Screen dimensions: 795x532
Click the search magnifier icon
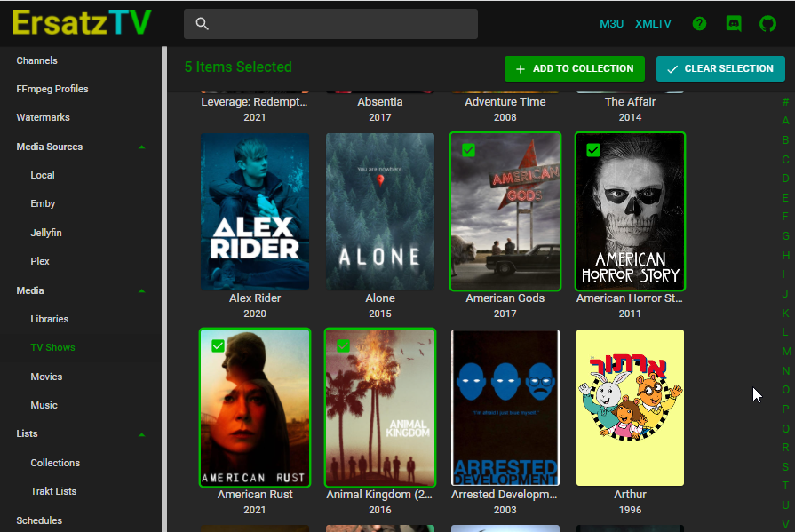pos(203,24)
